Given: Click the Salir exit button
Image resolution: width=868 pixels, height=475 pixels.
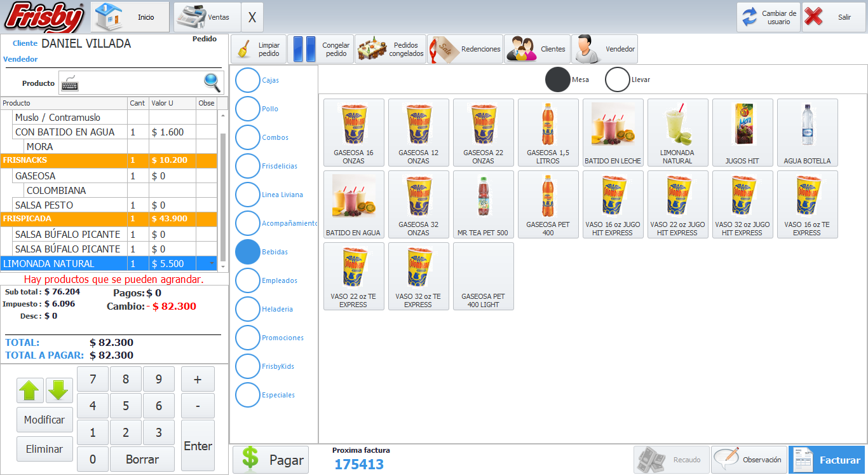Looking at the screenshot, I should coord(834,17).
